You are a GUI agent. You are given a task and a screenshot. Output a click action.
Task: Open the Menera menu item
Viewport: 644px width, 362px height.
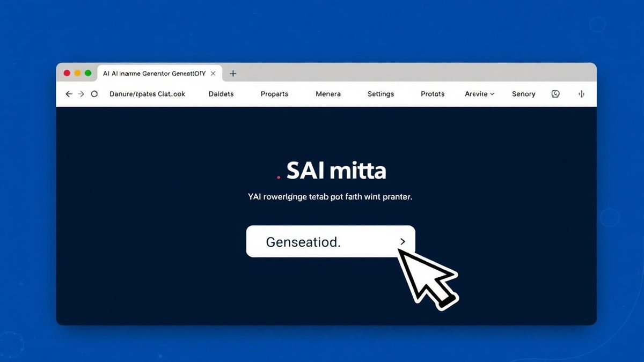[x=328, y=94]
